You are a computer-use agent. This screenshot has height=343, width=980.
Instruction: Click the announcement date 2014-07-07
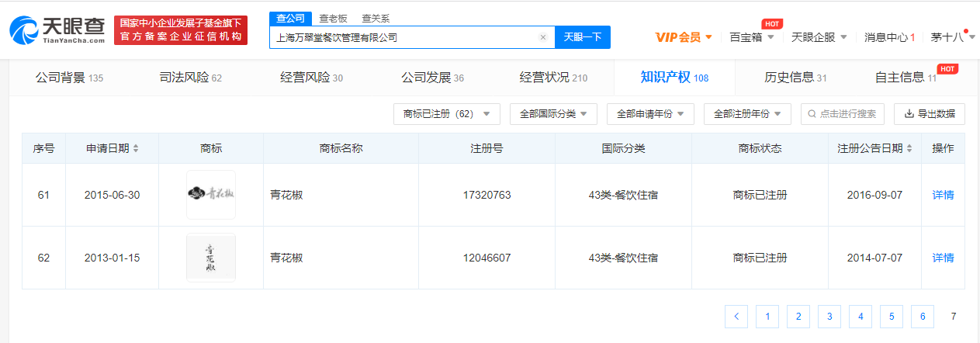point(875,258)
